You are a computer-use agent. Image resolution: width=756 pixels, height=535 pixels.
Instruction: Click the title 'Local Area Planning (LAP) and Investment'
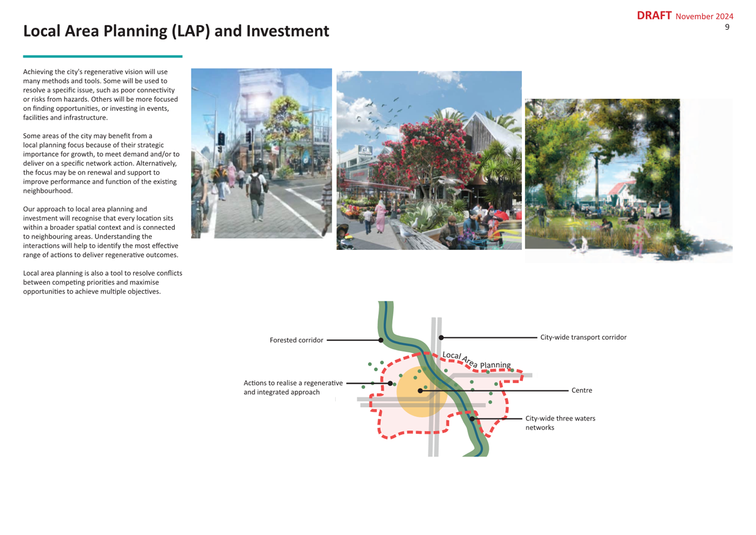(x=176, y=31)
